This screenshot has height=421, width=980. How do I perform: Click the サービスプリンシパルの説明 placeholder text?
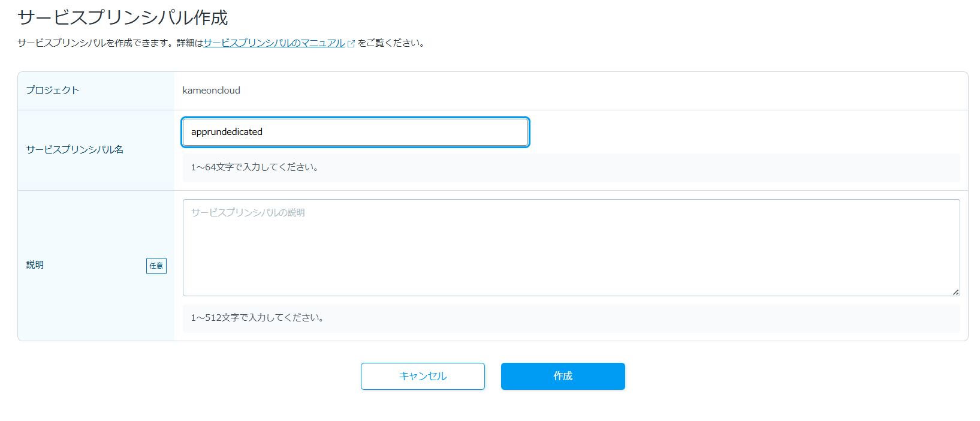(x=248, y=213)
